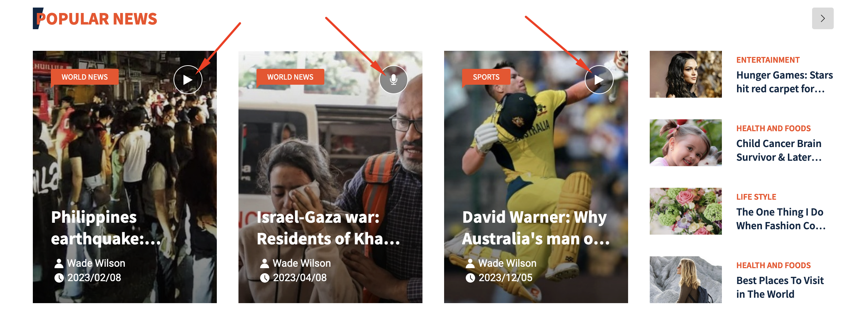Select the Sports category tag
868x328 pixels.
486,77
